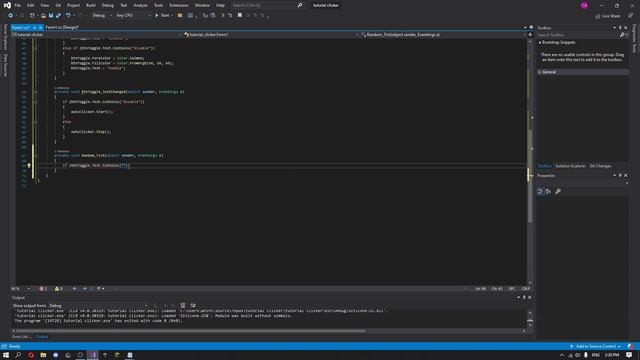The height and width of the screenshot is (360, 640).
Task: Click the lightbulb quick actions icon
Action: (29, 165)
